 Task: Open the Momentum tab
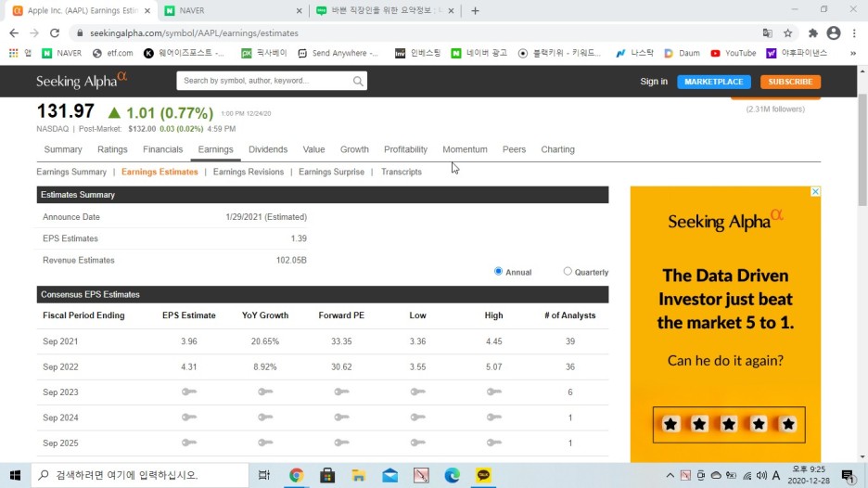[465, 149]
